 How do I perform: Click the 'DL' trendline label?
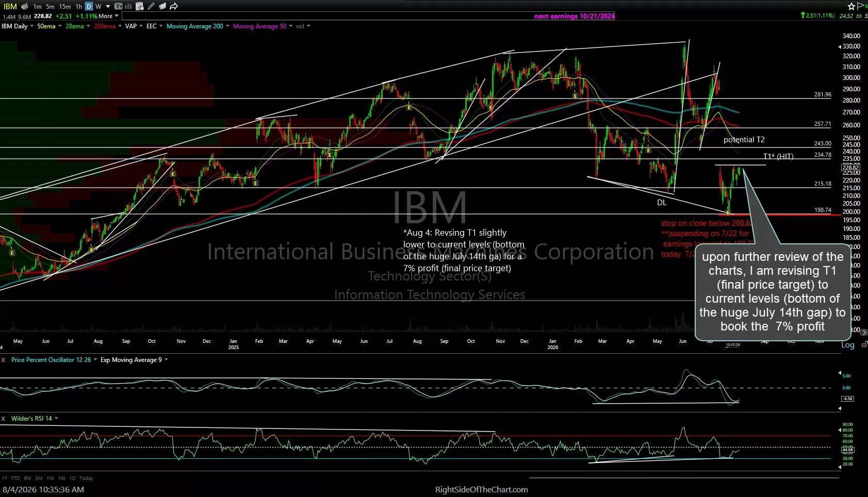662,203
